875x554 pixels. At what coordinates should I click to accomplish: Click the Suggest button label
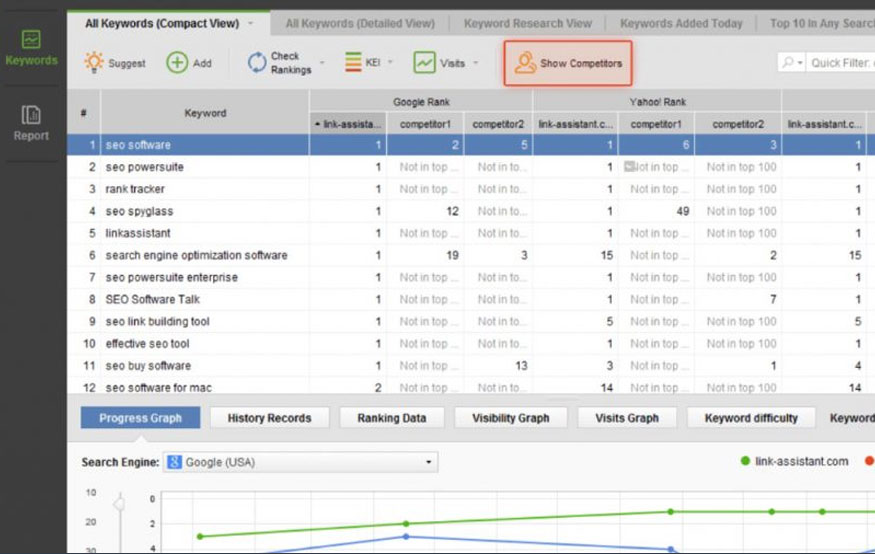click(127, 63)
